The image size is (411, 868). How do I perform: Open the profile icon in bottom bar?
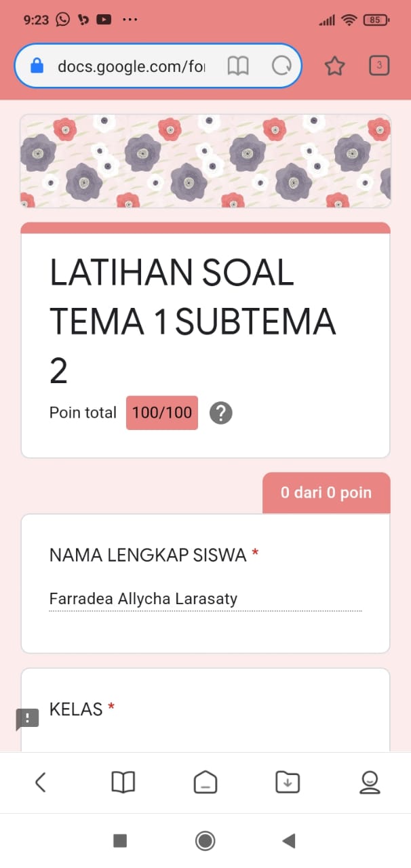pyautogui.click(x=370, y=783)
